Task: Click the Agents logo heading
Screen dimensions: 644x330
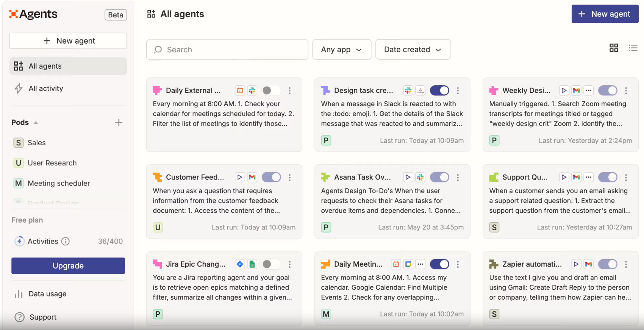Action: (x=33, y=14)
